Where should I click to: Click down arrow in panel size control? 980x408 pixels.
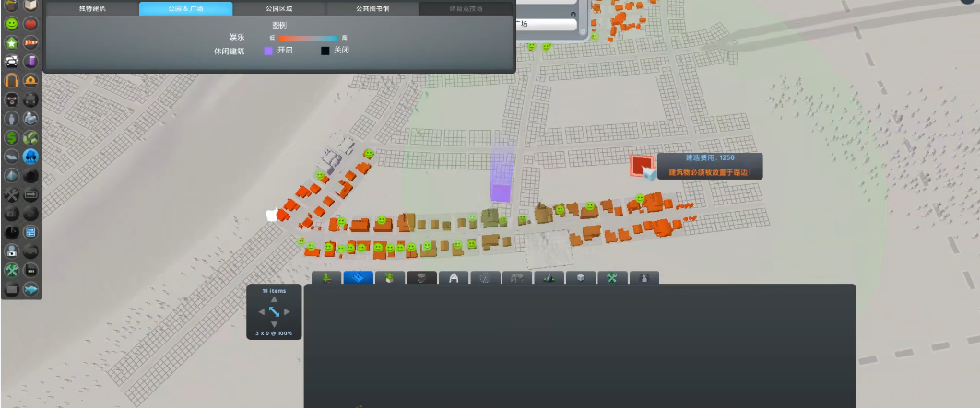[274, 323]
